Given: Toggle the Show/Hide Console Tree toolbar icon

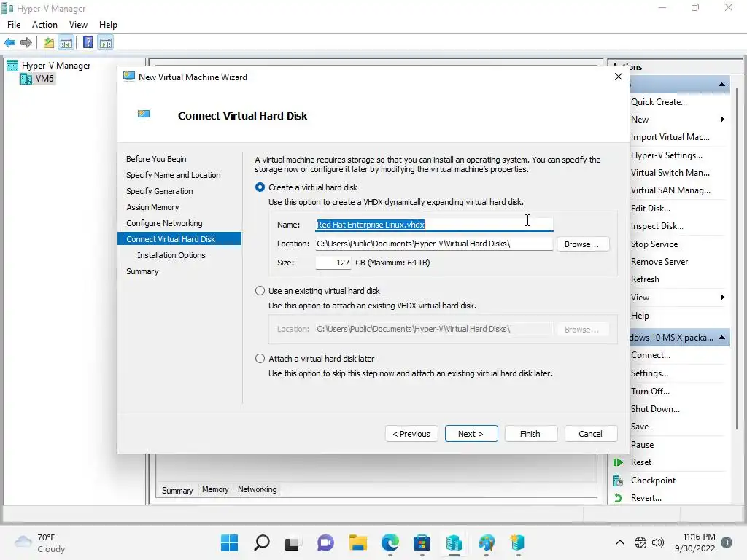Looking at the screenshot, I should coord(66,43).
